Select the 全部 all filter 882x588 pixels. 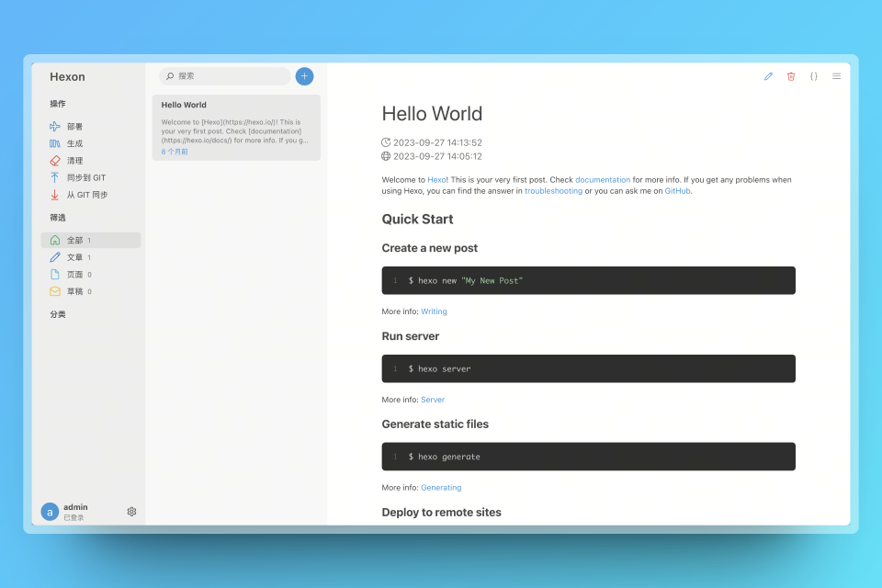91,241
